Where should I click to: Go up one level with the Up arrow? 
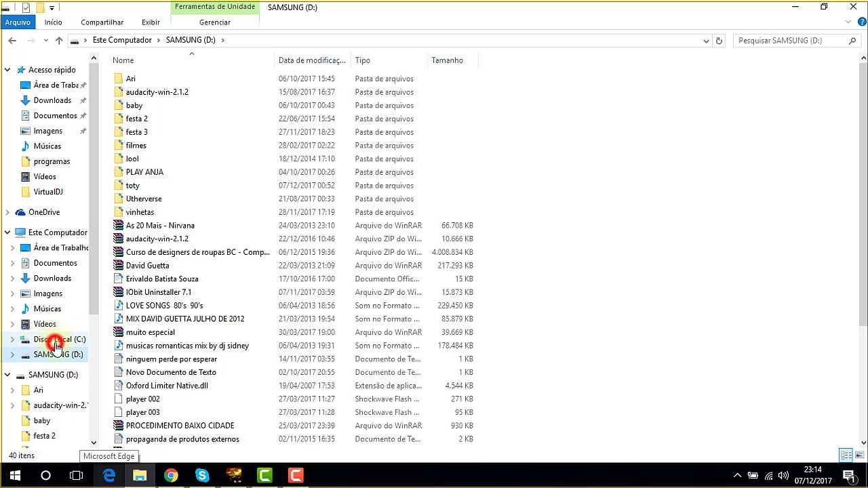point(59,41)
